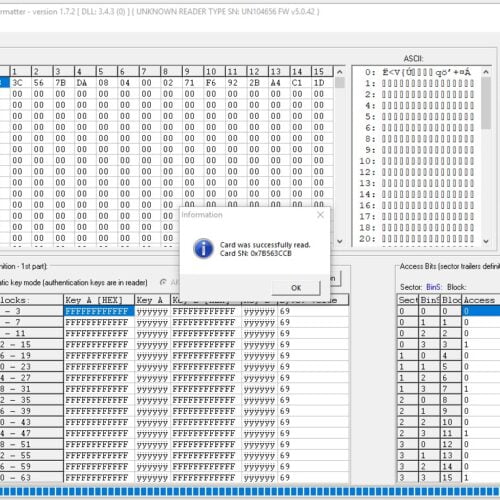The height and width of the screenshot is (500, 500).
Task: Select ASCII row 20 in the ASCII list
Action: tap(417, 239)
